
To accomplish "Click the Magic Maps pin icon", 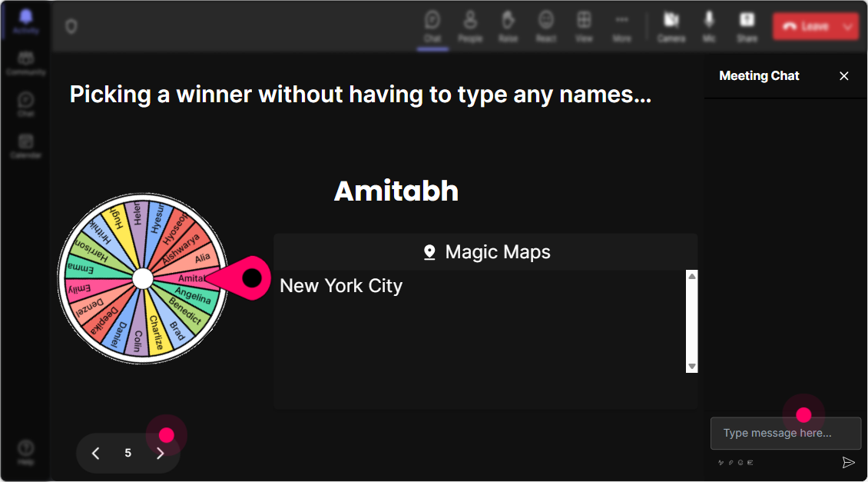I will click(429, 252).
